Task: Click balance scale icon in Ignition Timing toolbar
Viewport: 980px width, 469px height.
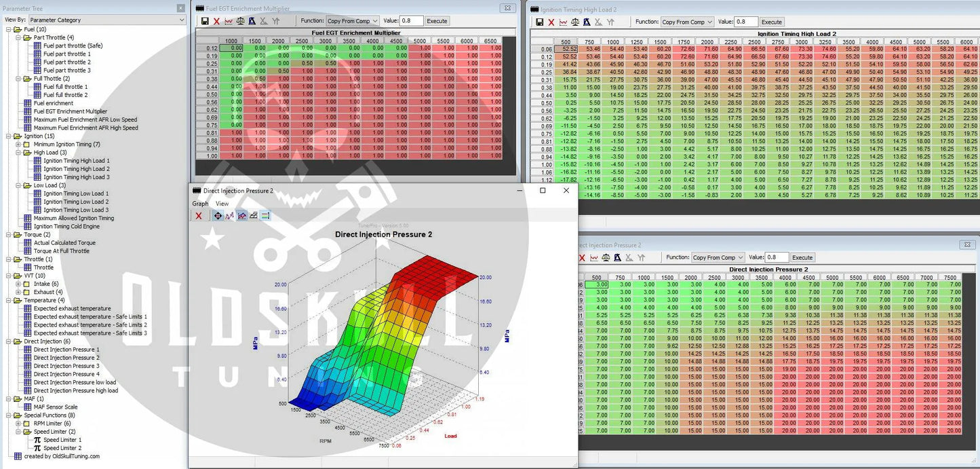Action: (x=575, y=22)
